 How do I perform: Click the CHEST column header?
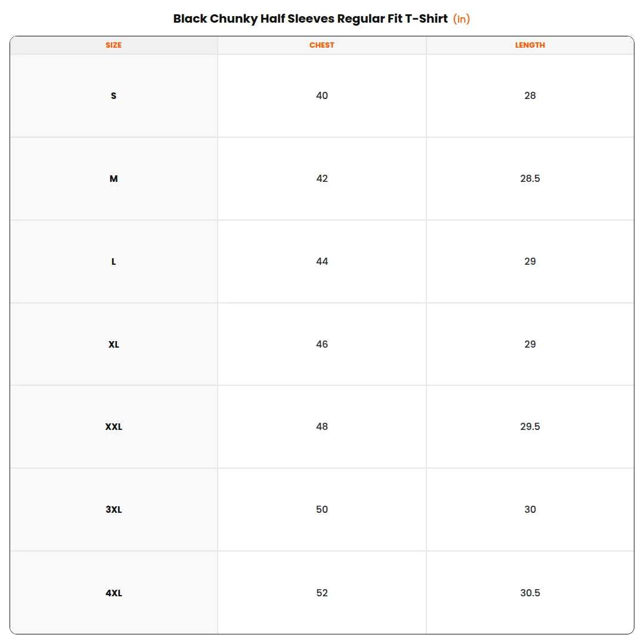click(321, 45)
